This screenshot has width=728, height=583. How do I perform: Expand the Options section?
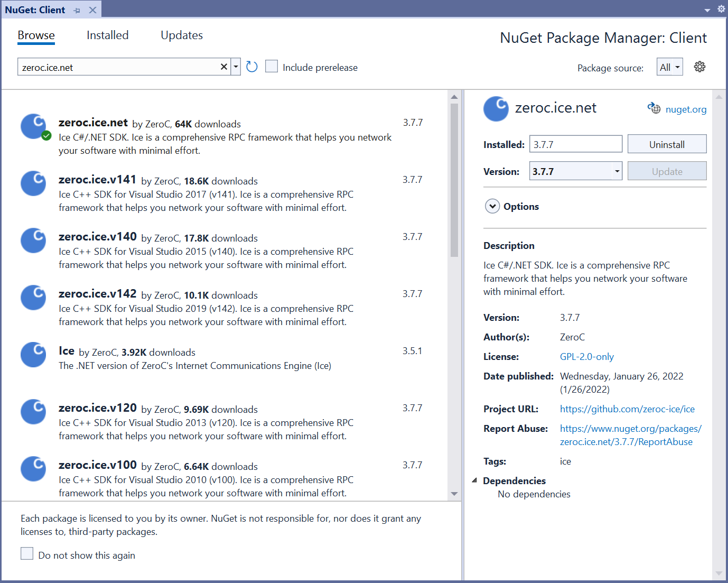click(x=492, y=206)
